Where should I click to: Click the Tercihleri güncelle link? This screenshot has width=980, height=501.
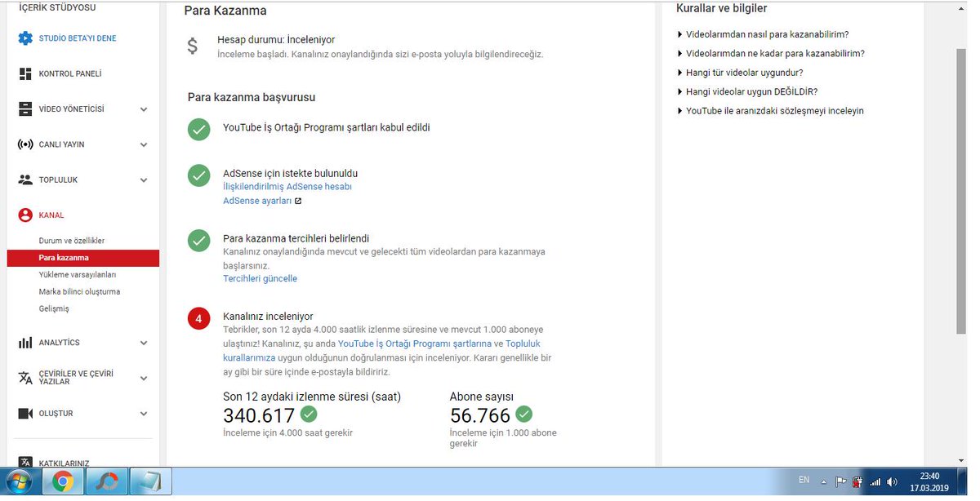[260, 279]
